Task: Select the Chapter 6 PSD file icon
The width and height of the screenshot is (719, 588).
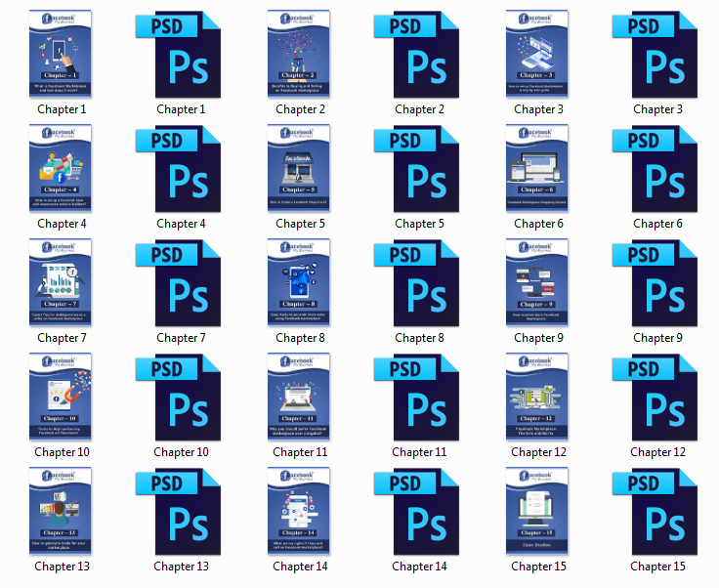Action: pos(656,169)
